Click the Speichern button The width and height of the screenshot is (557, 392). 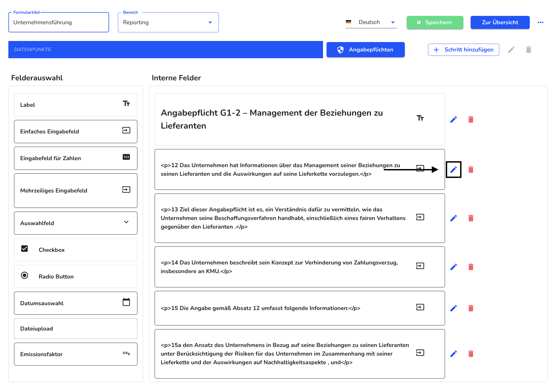(435, 22)
